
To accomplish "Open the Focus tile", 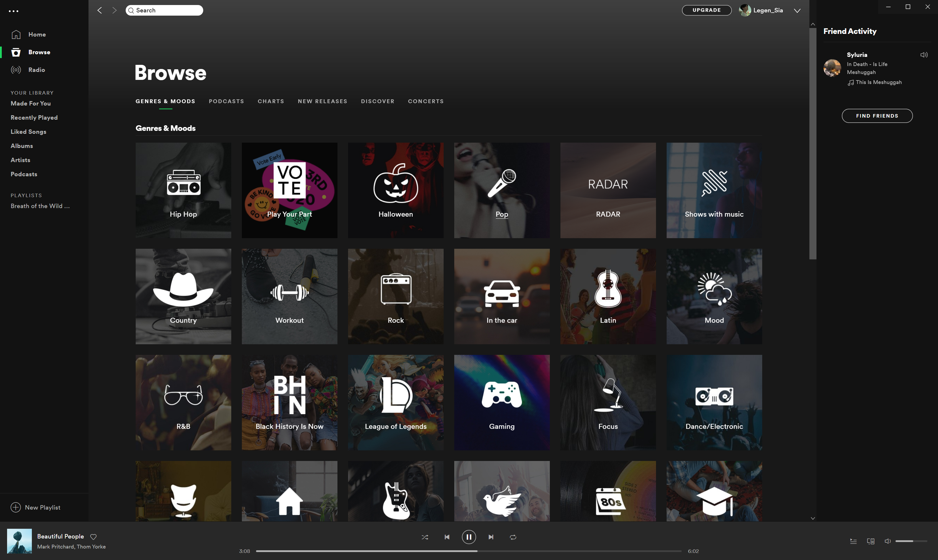I will [x=608, y=402].
